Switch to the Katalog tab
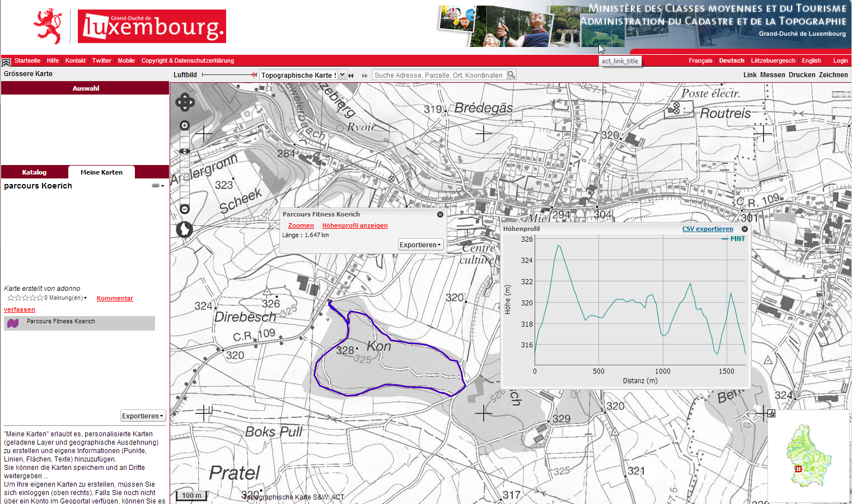Image resolution: width=852 pixels, height=504 pixels. click(34, 172)
